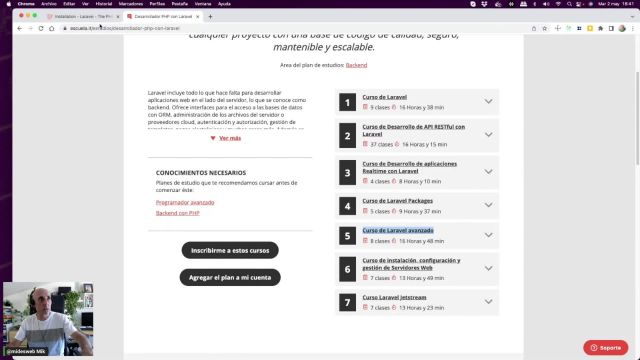The image size is (640, 360).
Task: Click Inscribirme a estos cursos button
Action: pyautogui.click(x=230, y=250)
